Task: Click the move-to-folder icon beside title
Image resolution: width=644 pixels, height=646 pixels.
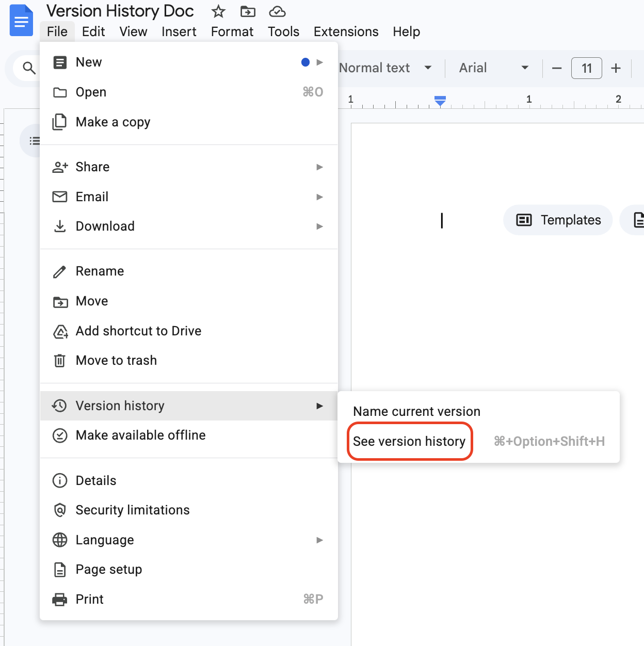Action: tap(248, 11)
